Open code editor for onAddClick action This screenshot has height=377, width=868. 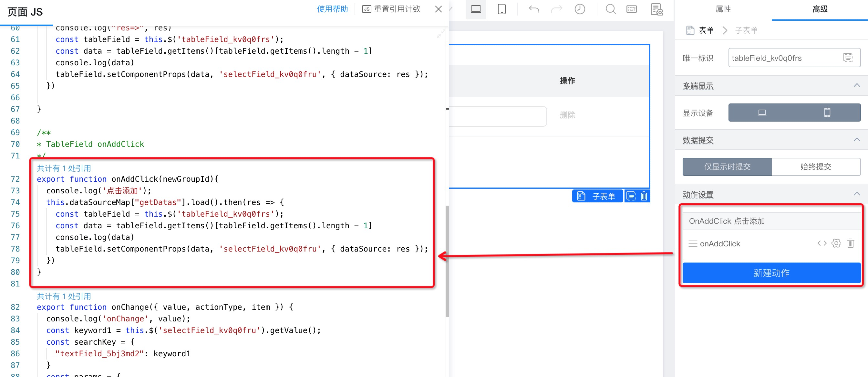pyautogui.click(x=822, y=243)
